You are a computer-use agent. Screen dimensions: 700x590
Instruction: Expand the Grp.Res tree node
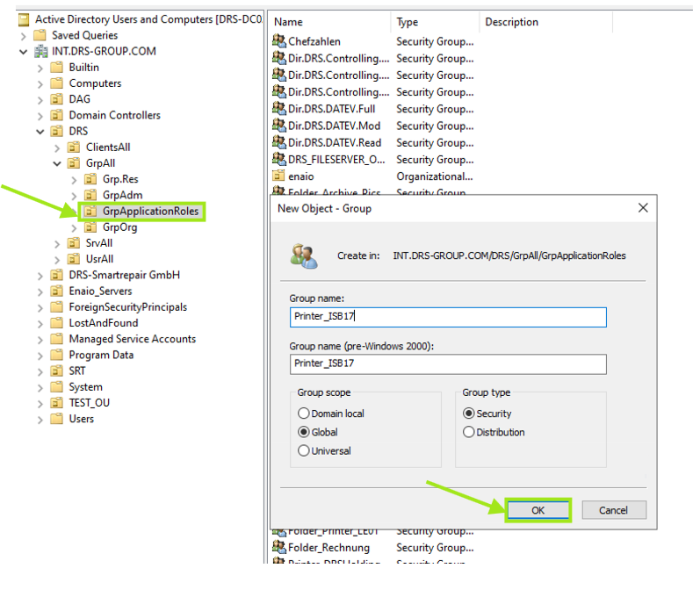point(73,179)
